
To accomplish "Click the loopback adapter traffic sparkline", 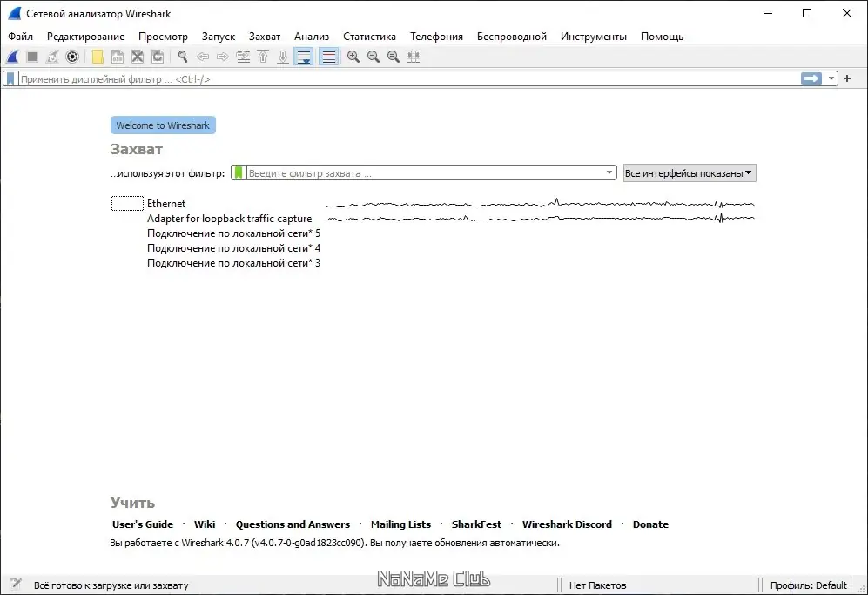I will (539, 219).
